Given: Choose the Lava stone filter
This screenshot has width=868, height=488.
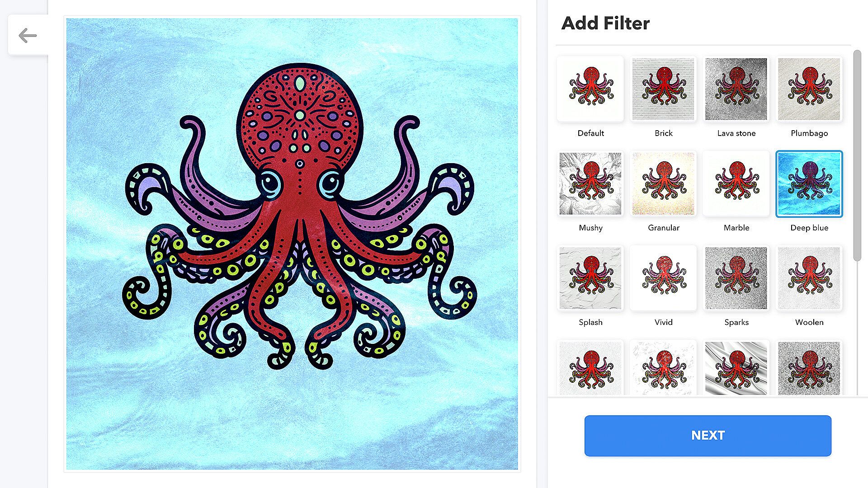Looking at the screenshot, I should pos(736,89).
